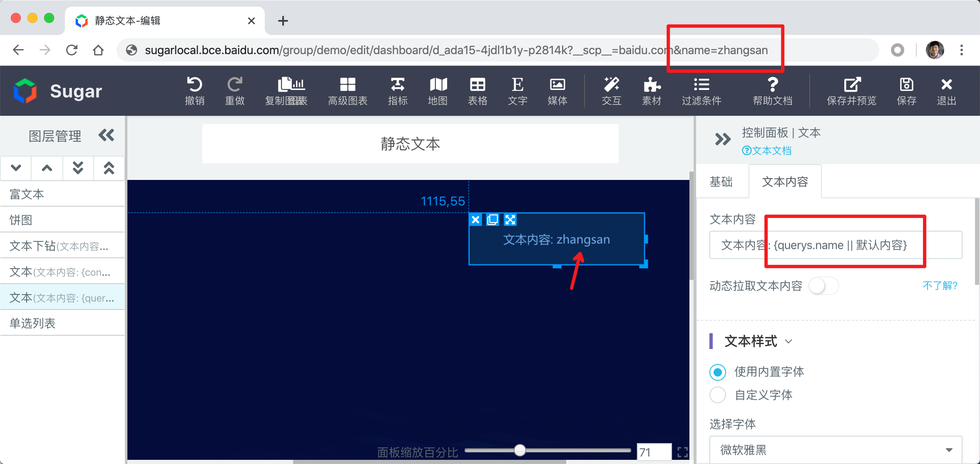This screenshot has height=464, width=980.
Task: Click the 面板缩放百分比 zoom slider handle
Action: (520, 450)
